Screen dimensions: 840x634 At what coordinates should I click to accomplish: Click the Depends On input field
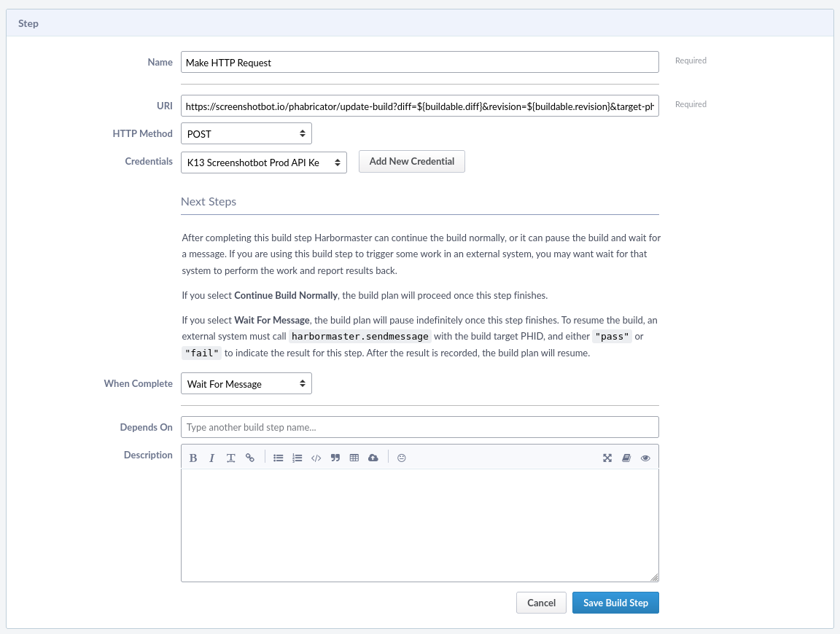[419, 427]
